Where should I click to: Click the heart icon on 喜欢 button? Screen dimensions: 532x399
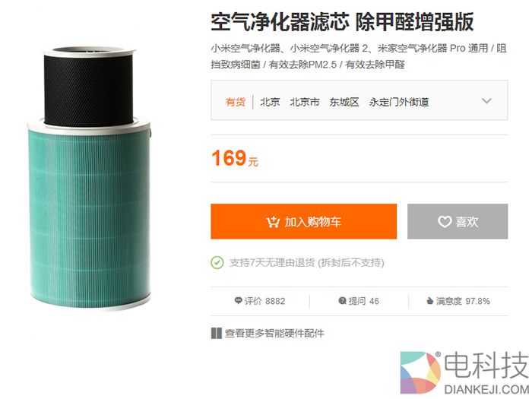[x=445, y=222]
